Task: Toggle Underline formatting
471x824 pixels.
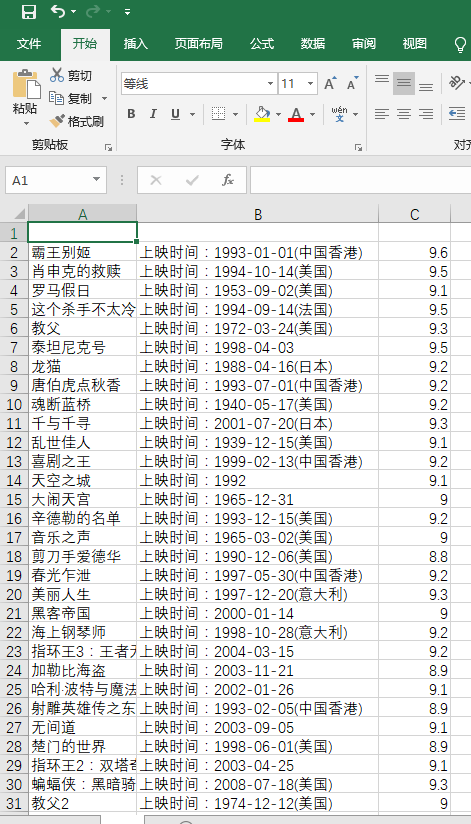Action: [176, 114]
